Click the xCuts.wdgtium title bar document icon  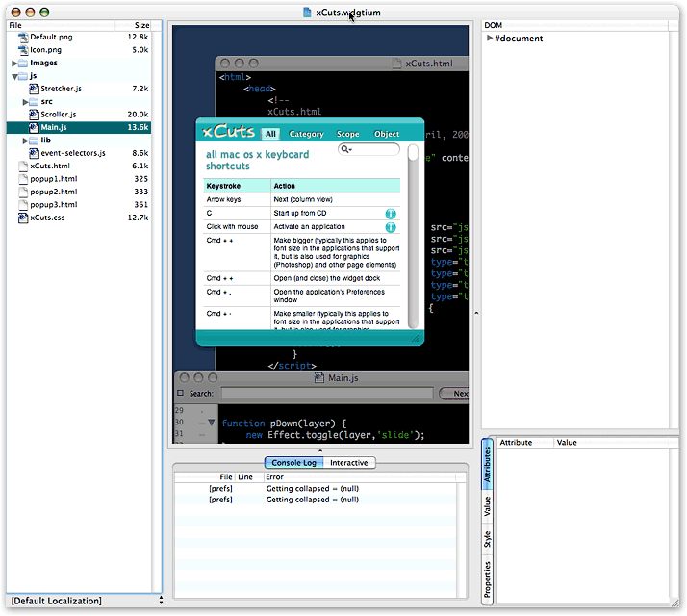[307, 13]
